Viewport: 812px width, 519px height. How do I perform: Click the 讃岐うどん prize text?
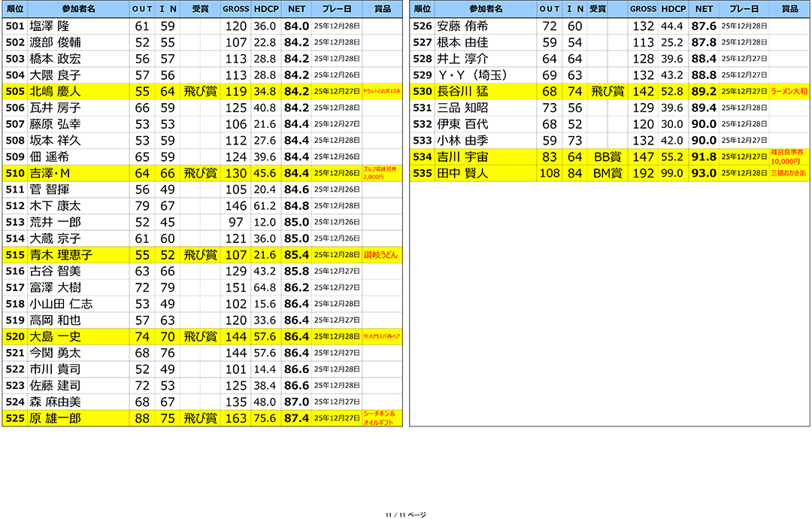[381, 255]
